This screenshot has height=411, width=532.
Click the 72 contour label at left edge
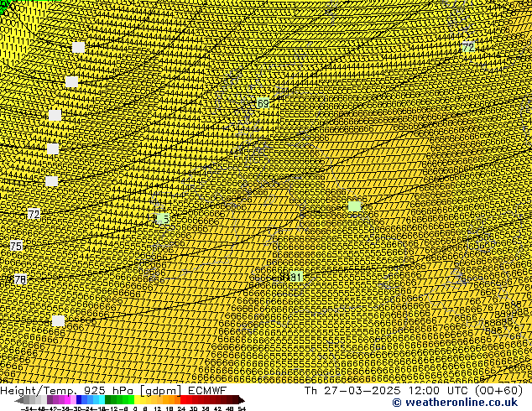pyautogui.click(x=34, y=214)
